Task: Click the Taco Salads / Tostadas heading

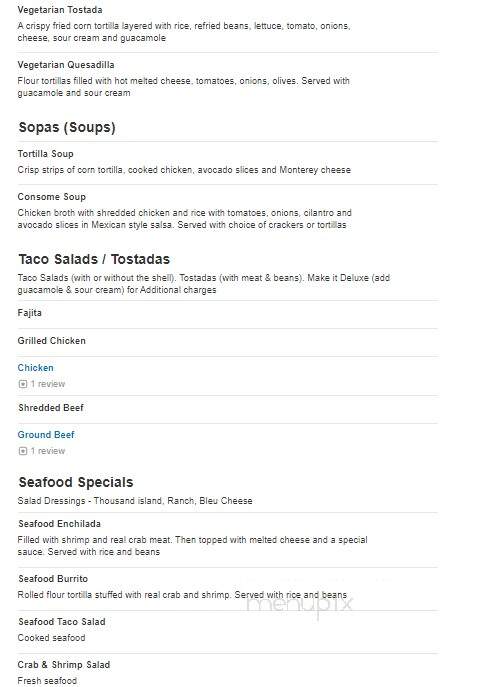Action: [x=94, y=259]
